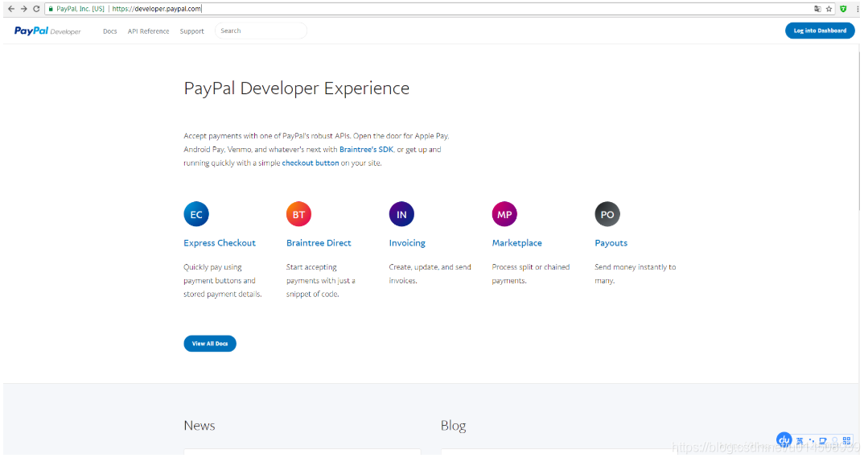
Task: Open the API Reference menu item
Action: tap(148, 31)
